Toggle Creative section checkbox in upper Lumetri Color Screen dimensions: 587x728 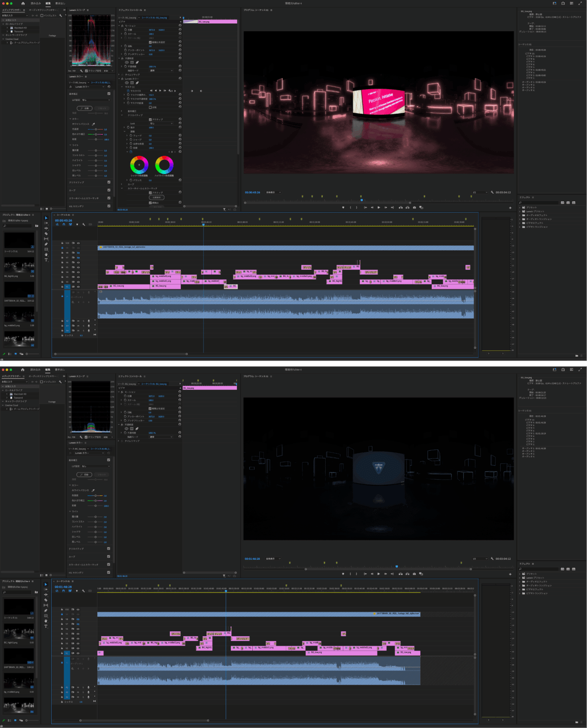click(109, 182)
